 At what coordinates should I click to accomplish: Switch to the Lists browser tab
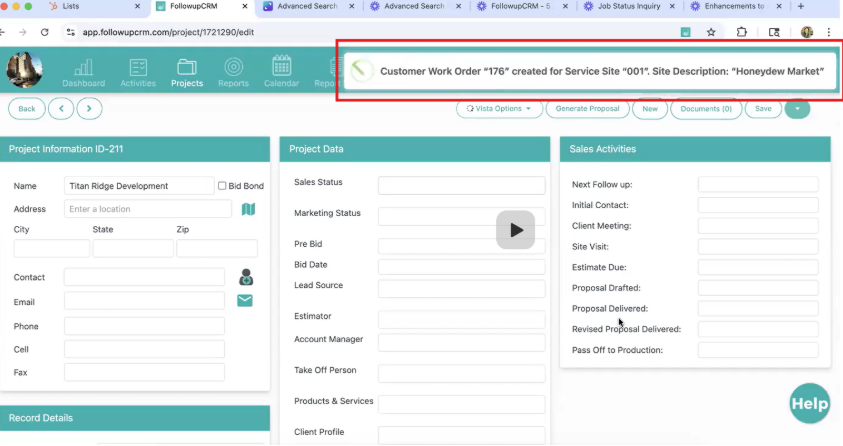[92, 6]
